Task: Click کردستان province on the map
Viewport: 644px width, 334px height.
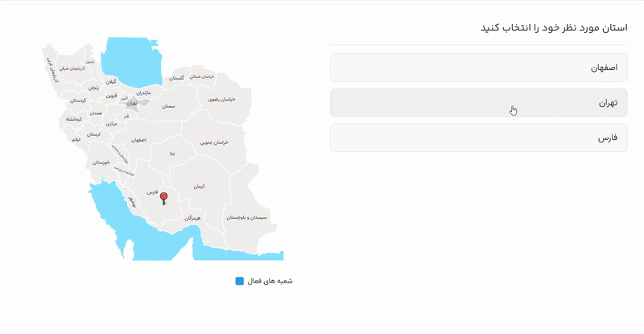Action: pyautogui.click(x=77, y=101)
